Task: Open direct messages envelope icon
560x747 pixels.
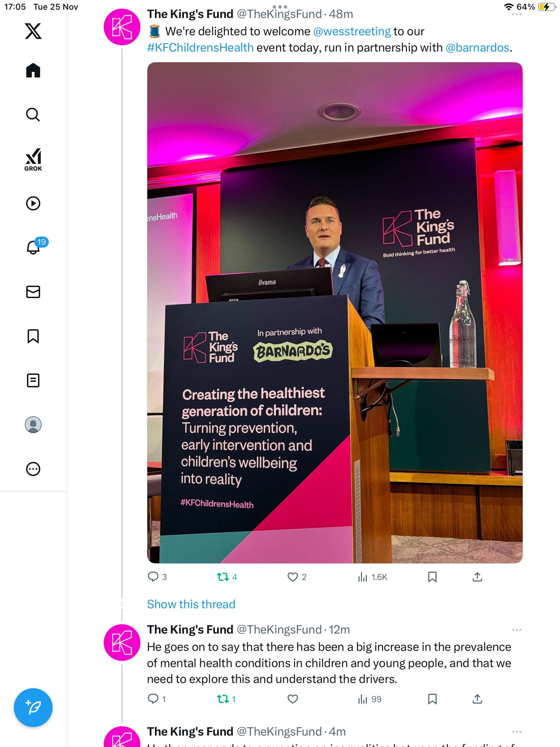Action: coord(33,292)
